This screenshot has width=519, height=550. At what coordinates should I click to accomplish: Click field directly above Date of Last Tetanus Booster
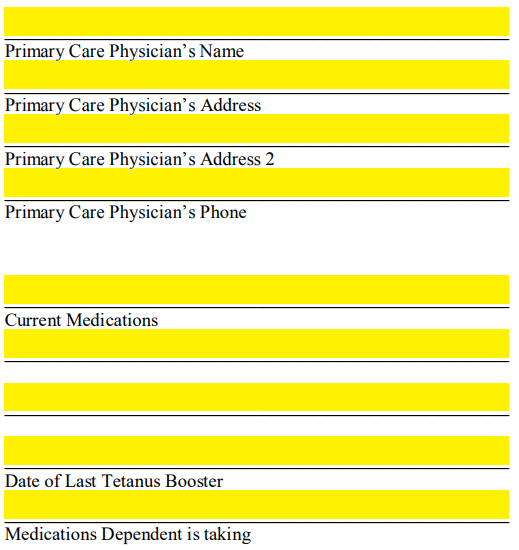[x=256, y=450]
